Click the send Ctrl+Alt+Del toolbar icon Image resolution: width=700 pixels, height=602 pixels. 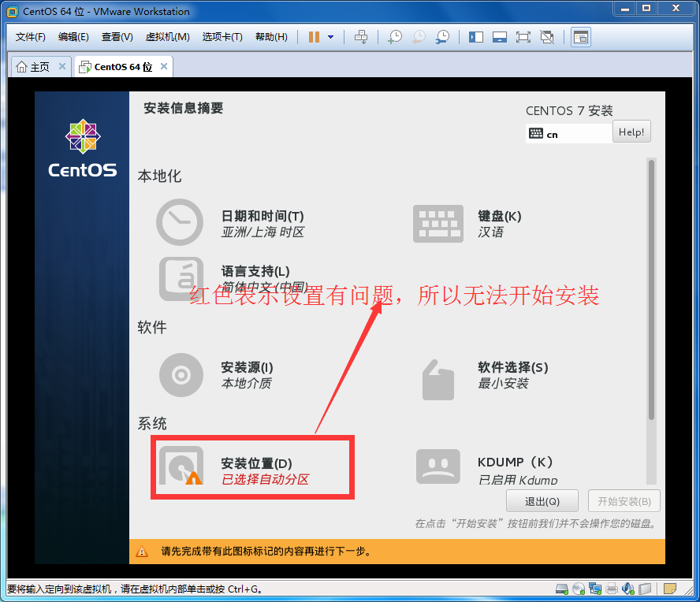coord(361,37)
